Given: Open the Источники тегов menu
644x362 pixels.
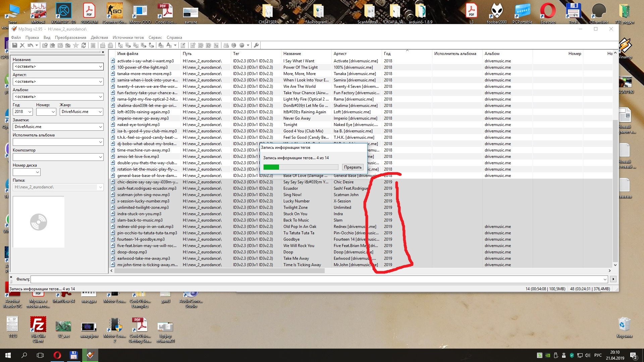Looking at the screenshot, I should (x=128, y=38).
